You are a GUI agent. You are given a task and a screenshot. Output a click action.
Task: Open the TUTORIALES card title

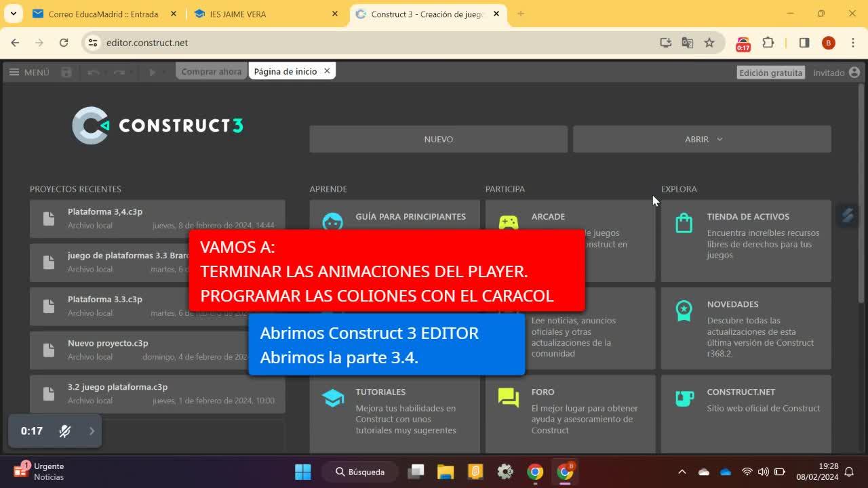[380, 392]
